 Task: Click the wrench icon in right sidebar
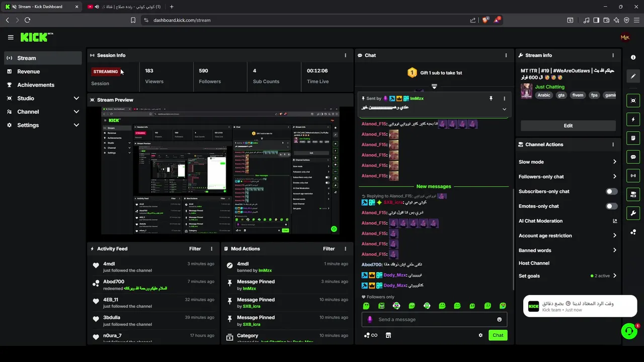point(633,213)
